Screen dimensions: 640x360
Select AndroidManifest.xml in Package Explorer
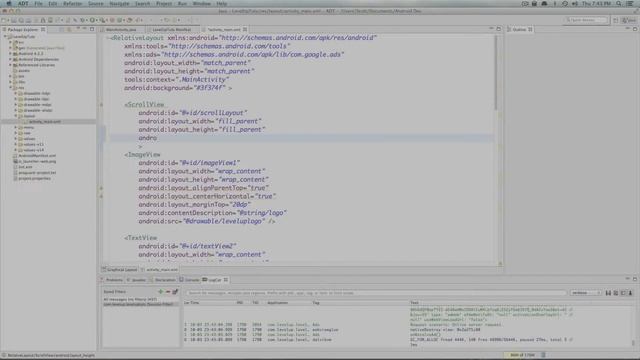click(x=37, y=156)
